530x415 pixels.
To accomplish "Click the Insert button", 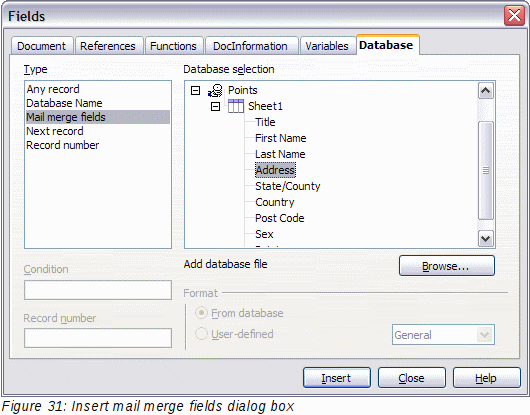I will [x=337, y=377].
